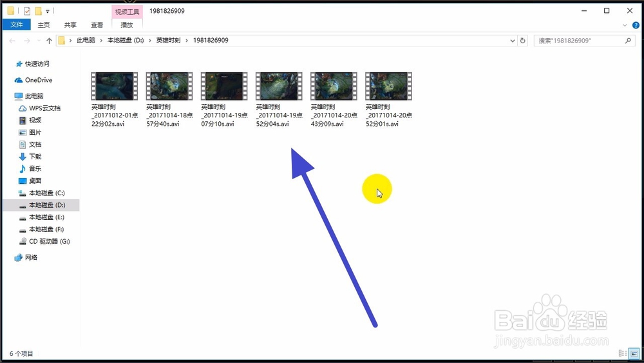The height and width of the screenshot is (363, 644).
Task: Click the search magnifier icon
Action: [x=628, y=41]
